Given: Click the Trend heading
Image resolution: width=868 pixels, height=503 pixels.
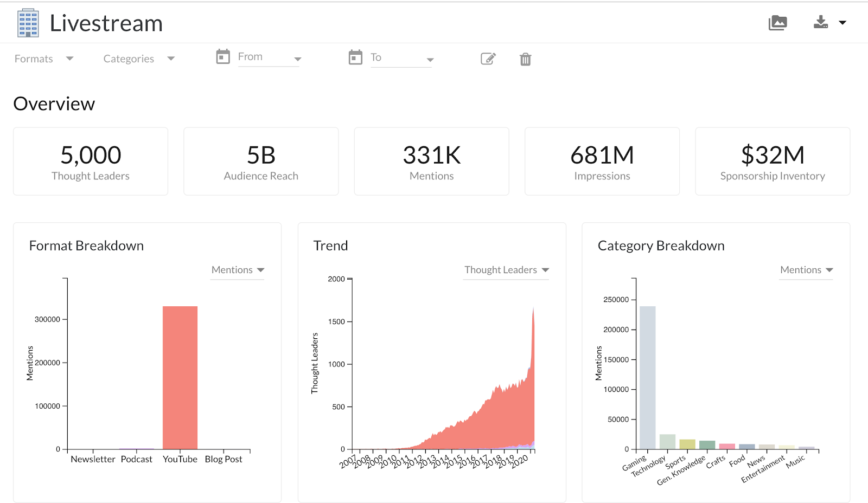Looking at the screenshot, I should [x=330, y=246].
